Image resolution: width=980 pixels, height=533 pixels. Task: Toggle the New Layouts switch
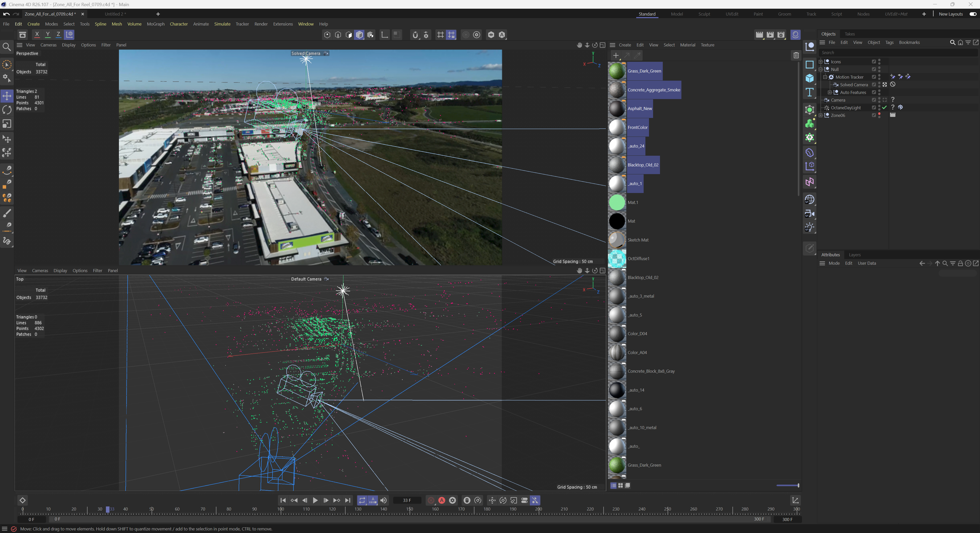[x=973, y=14]
